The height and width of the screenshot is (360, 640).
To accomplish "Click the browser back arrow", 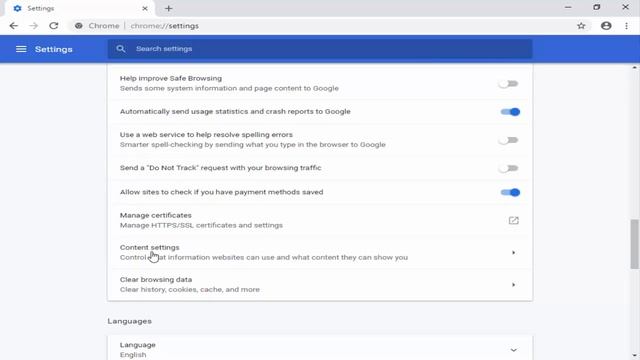I will pyautogui.click(x=13, y=26).
